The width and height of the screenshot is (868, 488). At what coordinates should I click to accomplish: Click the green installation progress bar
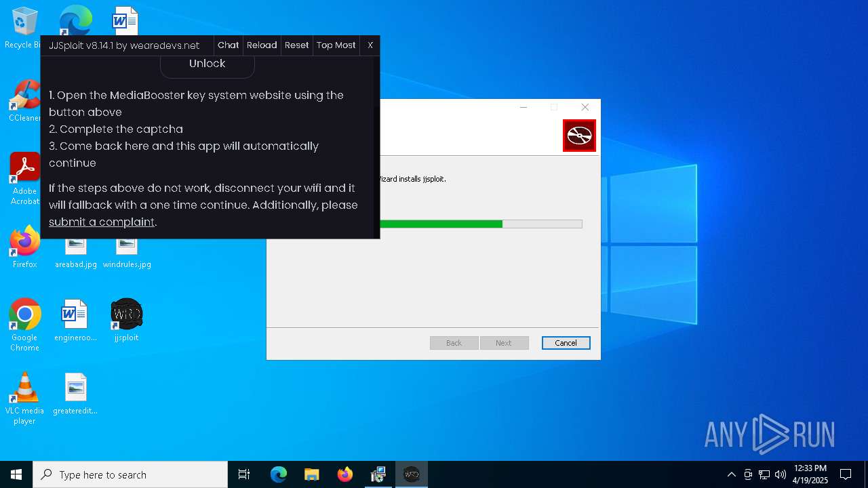tap(441, 224)
